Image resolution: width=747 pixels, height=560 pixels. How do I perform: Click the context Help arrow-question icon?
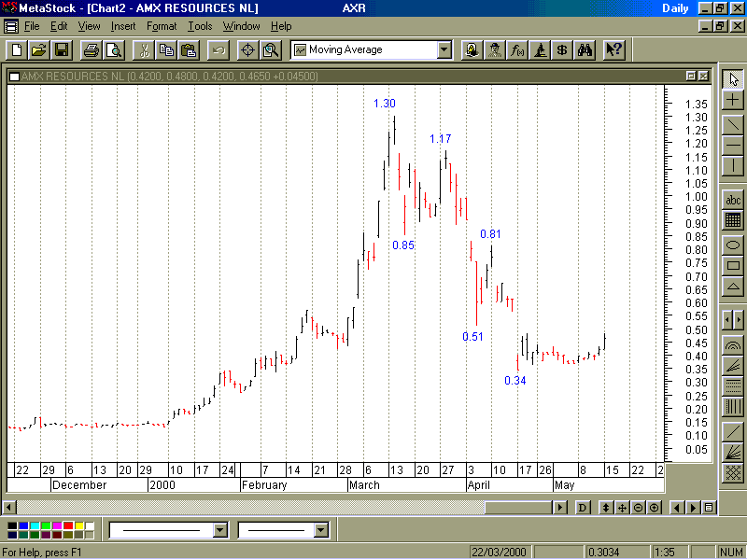[613, 50]
